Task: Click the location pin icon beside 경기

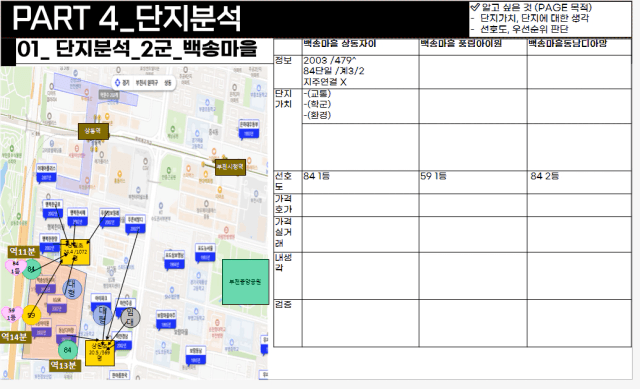Action: pyautogui.click(x=118, y=83)
